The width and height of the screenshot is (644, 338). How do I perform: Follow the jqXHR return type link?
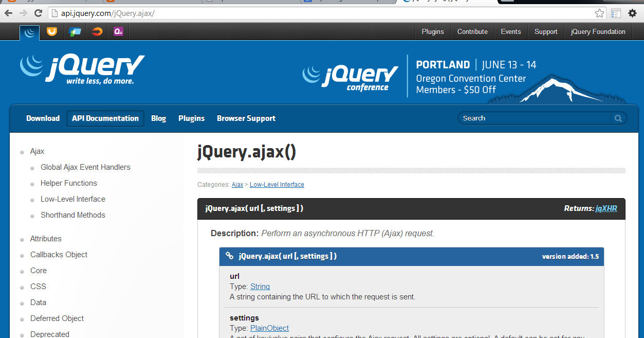[606, 208]
